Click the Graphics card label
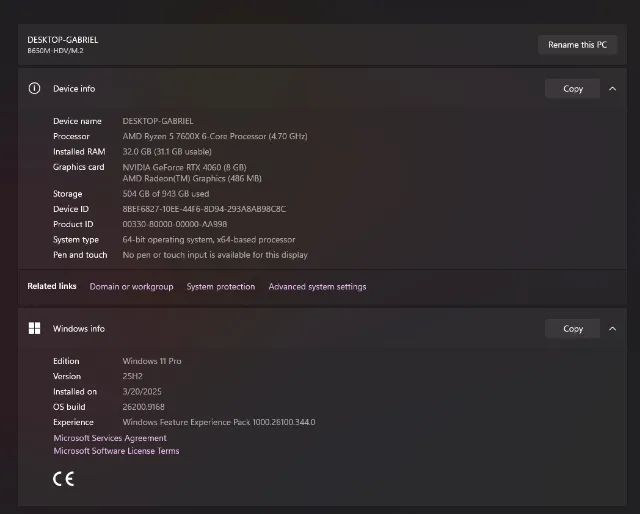The height and width of the screenshot is (514, 640). click(x=79, y=167)
